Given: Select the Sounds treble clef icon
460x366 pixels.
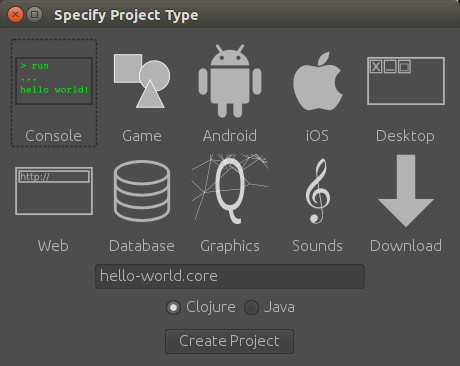Looking at the screenshot, I should [x=318, y=191].
